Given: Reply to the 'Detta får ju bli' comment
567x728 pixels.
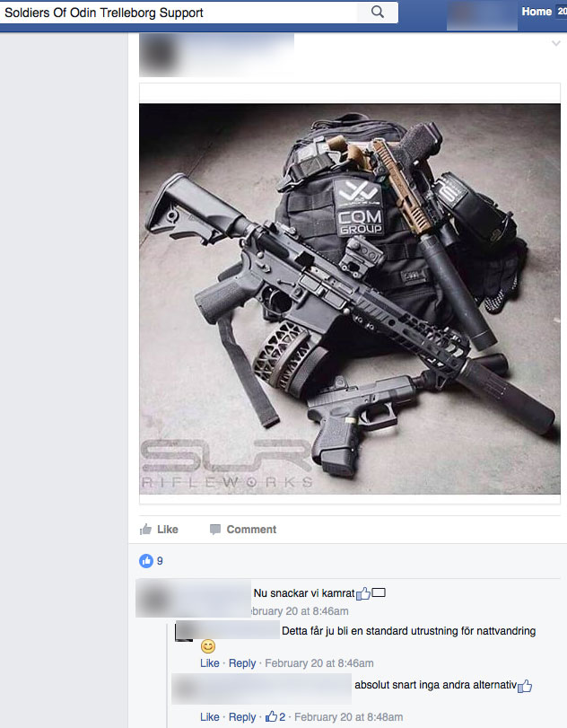Looking at the screenshot, I should (242, 663).
